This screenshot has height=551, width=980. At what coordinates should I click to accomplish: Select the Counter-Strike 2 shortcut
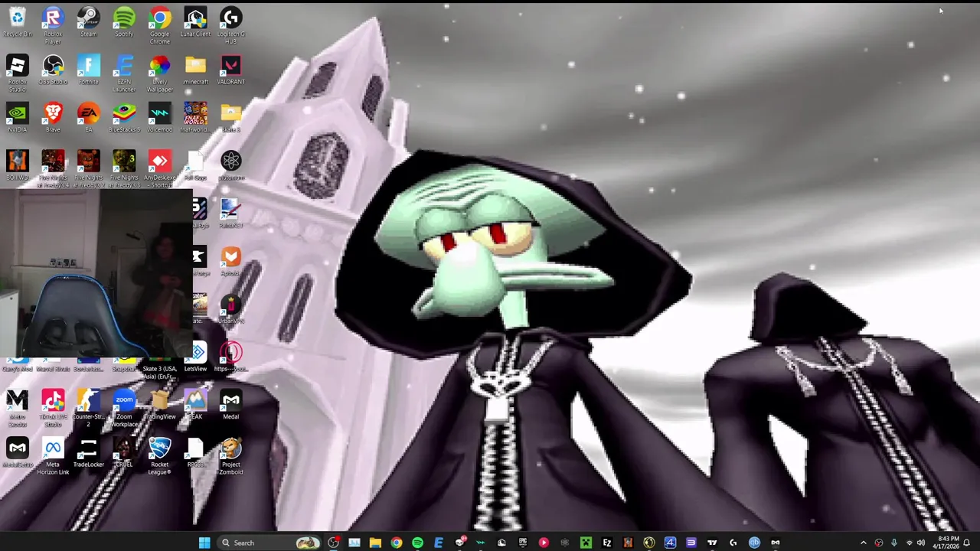pos(88,409)
